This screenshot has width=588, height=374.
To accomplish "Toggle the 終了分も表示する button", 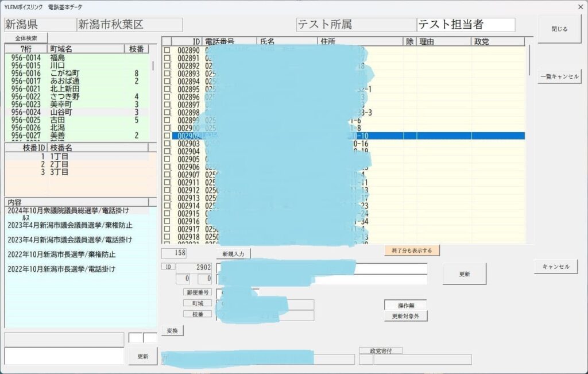I will (x=412, y=250).
